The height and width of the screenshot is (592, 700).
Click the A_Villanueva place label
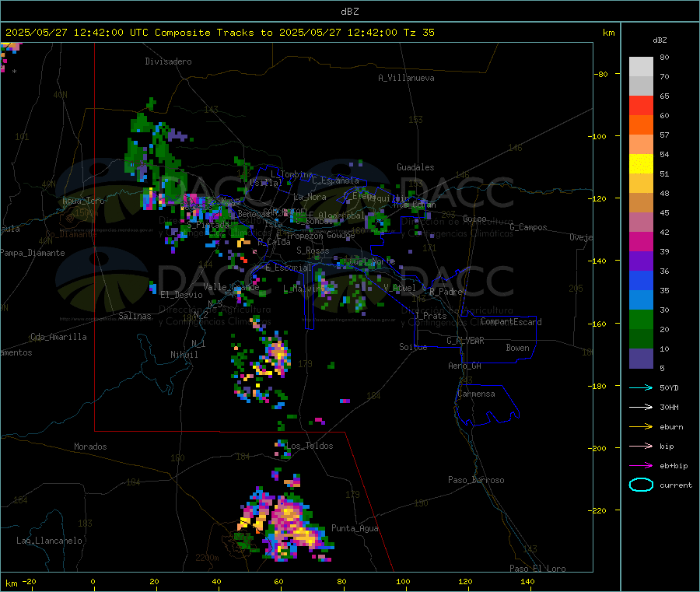coord(406,78)
